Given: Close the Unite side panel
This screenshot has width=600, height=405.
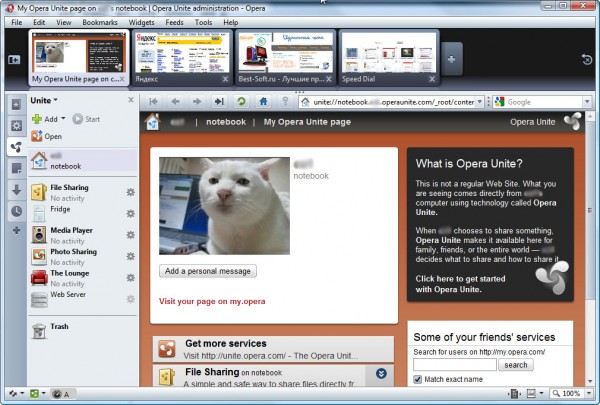Looking at the screenshot, I should point(131,100).
